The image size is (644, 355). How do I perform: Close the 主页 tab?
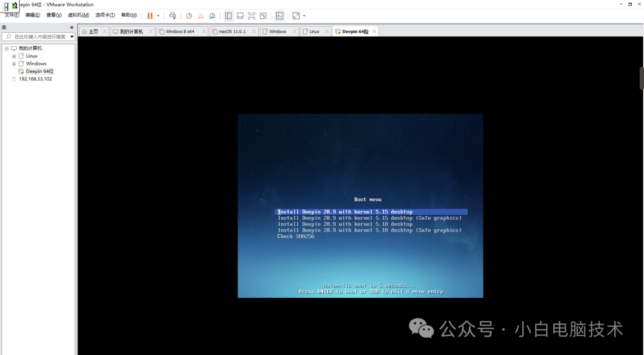[x=104, y=31]
